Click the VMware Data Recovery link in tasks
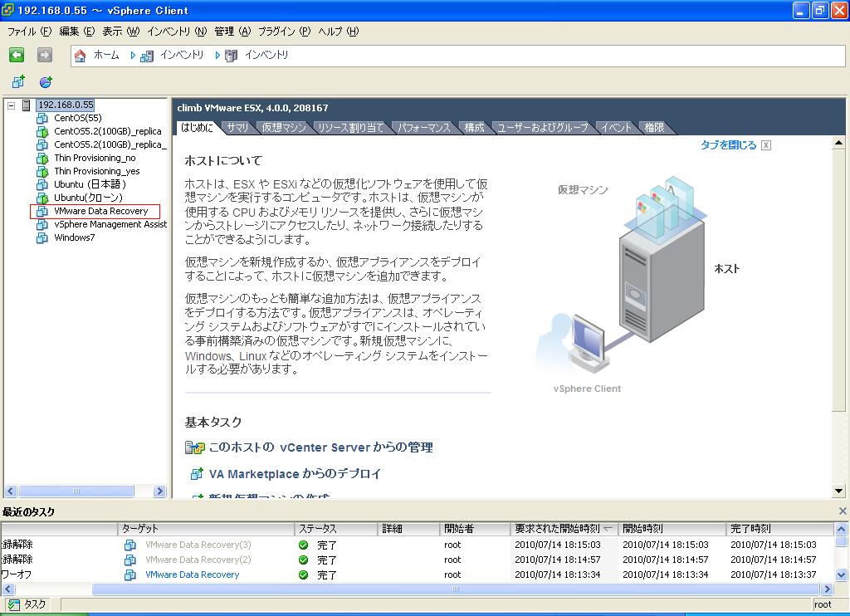 coord(193,574)
